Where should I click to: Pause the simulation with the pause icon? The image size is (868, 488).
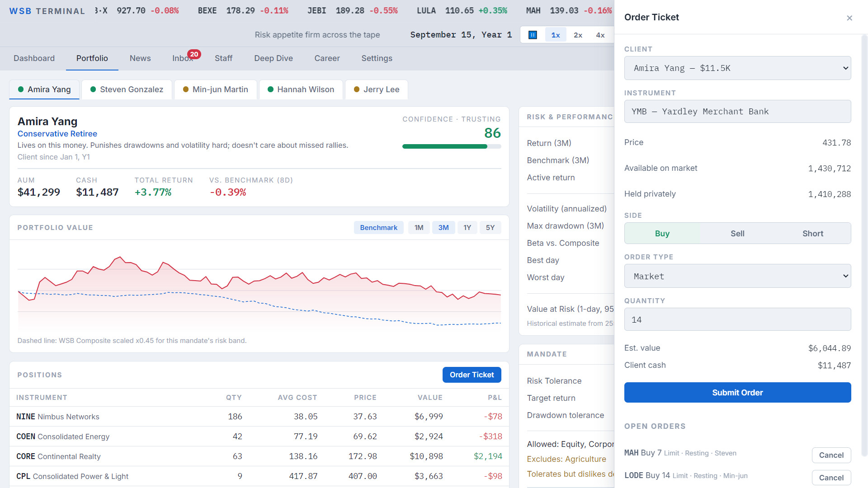[533, 35]
